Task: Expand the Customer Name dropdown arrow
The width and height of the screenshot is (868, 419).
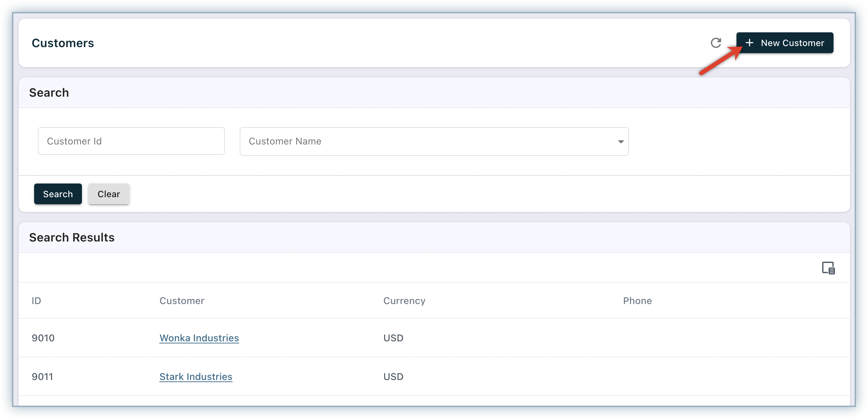Action: [x=621, y=142]
